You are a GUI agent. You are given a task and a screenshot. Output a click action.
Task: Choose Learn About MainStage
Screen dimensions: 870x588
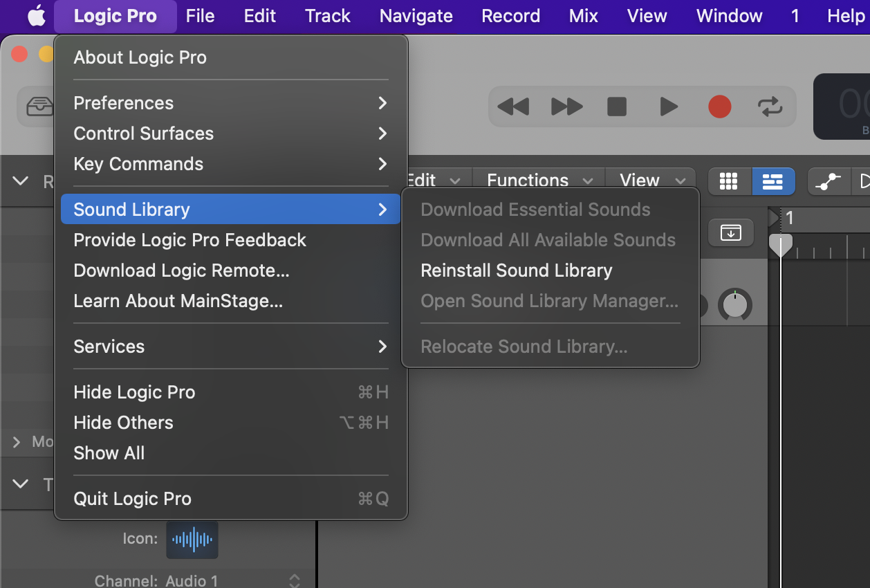[x=230, y=301]
